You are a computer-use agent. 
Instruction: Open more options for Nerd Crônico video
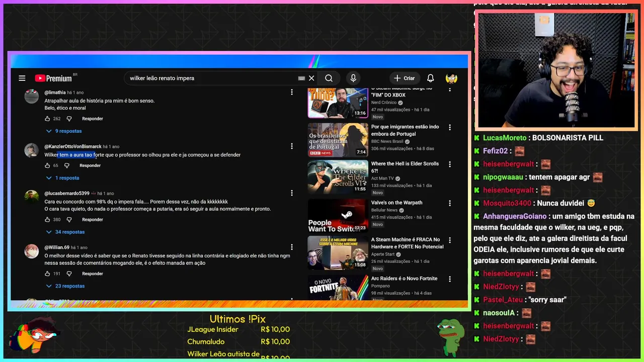(x=450, y=89)
